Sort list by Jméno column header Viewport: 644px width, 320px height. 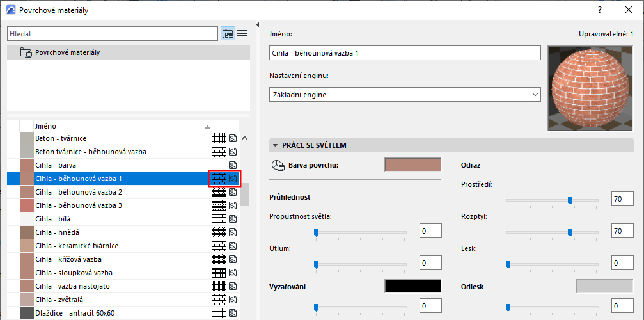[x=123, y=126]
